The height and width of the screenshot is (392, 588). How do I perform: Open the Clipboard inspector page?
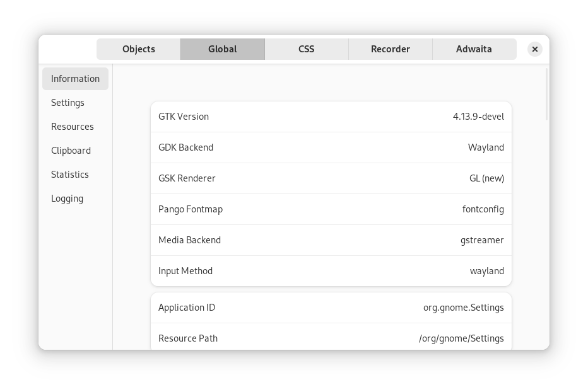point(71,150)
